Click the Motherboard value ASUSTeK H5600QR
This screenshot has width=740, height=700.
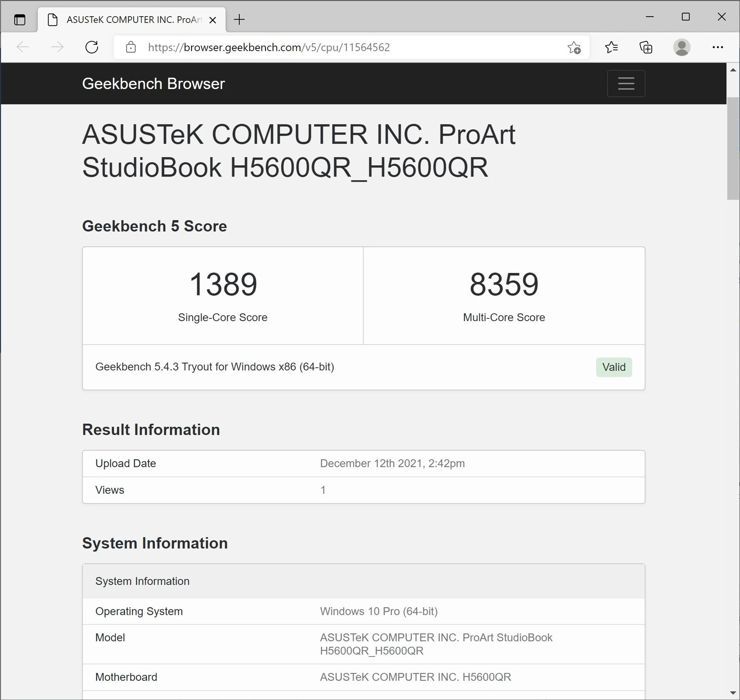coord(415,677)
